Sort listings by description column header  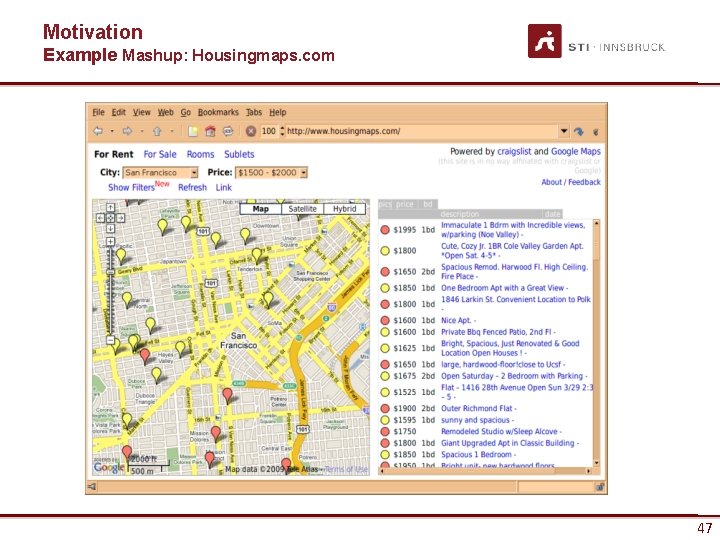pyautogui.click(x=459, y=214)
